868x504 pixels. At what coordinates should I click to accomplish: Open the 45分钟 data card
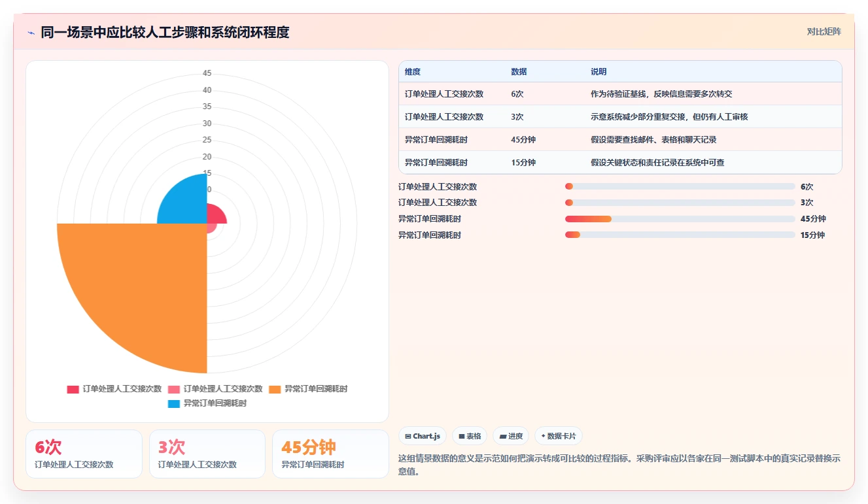(x=330, y=454)
